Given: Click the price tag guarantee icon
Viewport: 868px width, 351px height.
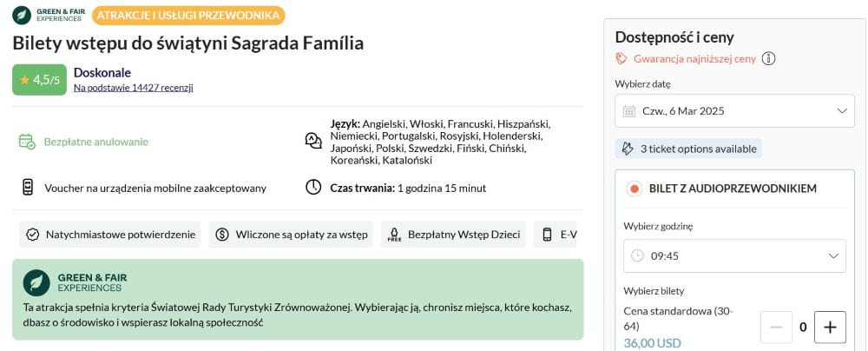Looking at the screenshot, I should [x=621, y=59].
